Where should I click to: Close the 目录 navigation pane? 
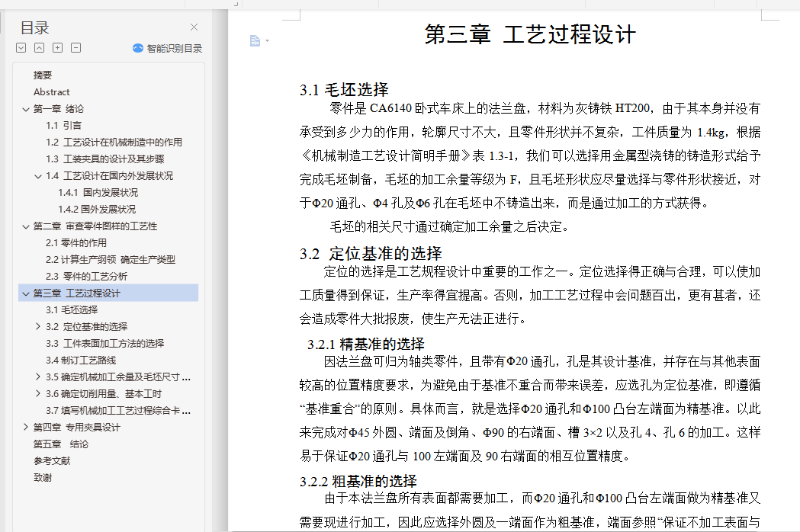(x=194, y=27)
